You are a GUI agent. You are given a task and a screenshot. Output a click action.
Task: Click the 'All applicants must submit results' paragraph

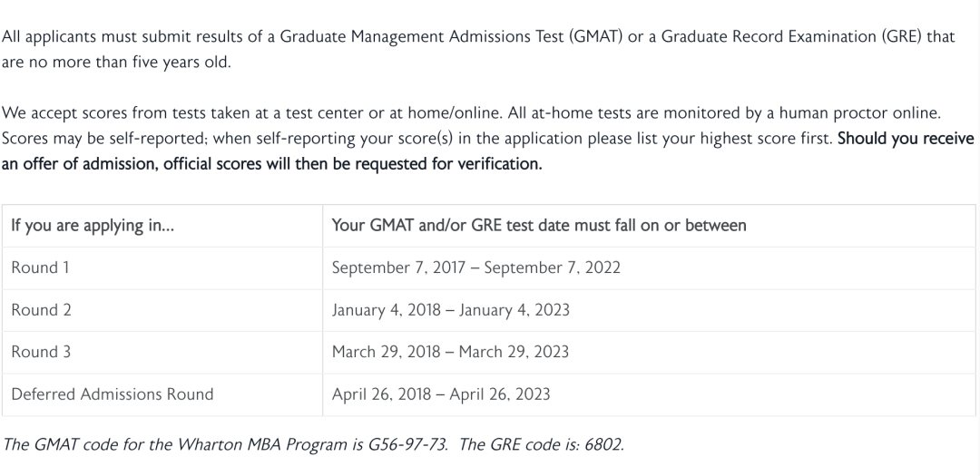478,49
